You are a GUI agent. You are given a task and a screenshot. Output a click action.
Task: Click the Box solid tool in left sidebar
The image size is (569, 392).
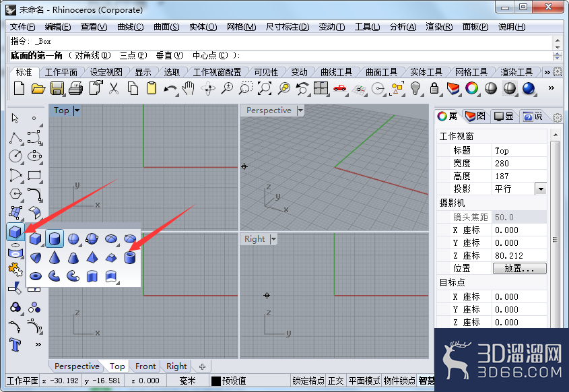click(x=15, y=232)
